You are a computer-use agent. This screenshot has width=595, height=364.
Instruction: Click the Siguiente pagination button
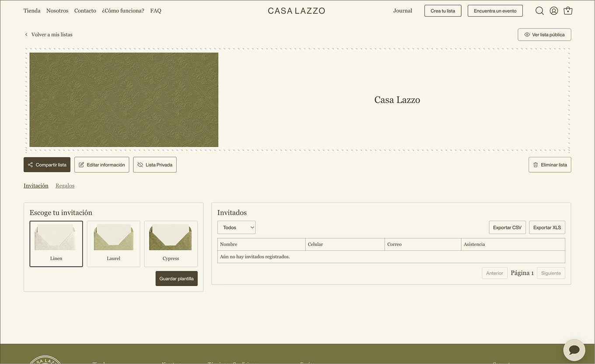(551, 273)
